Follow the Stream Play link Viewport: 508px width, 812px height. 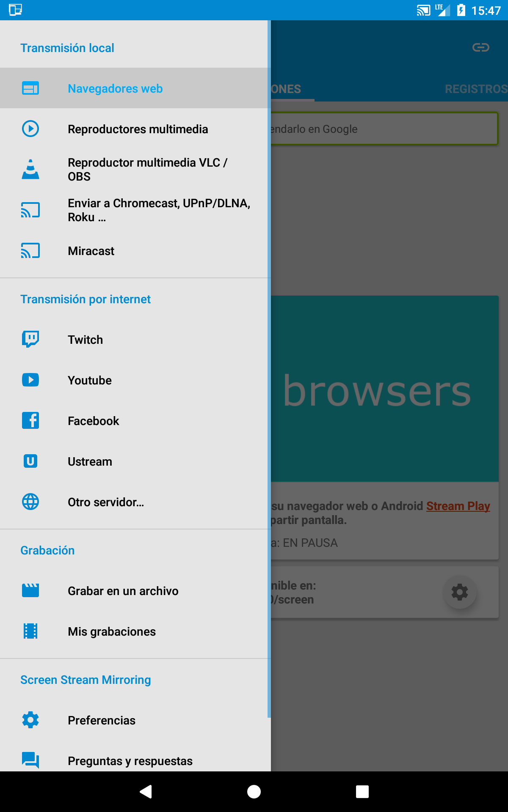click(x=458, y=506)
